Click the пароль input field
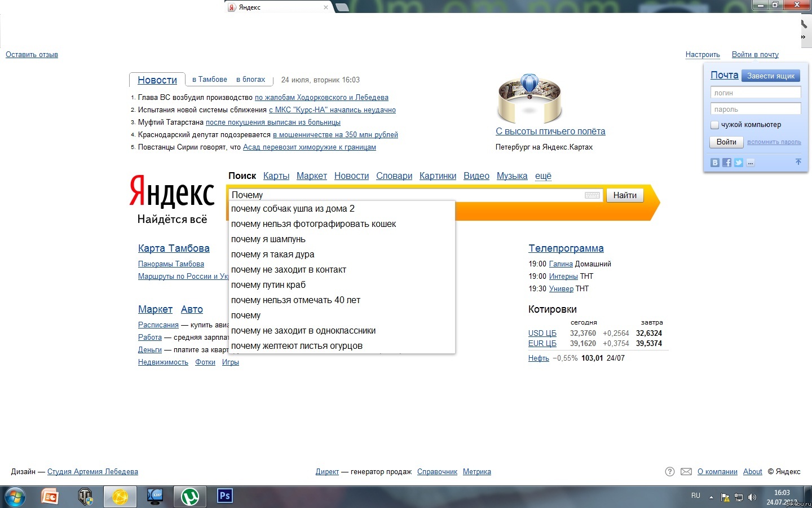The width and height of the screenshot is (812, 508). click(755, 109)
